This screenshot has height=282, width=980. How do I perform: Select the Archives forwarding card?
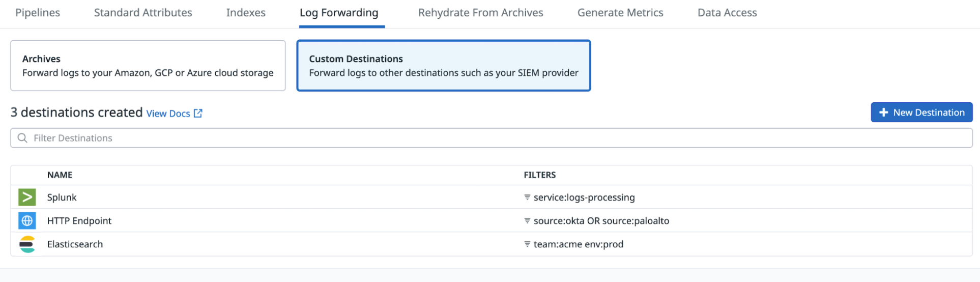(148, 66)
